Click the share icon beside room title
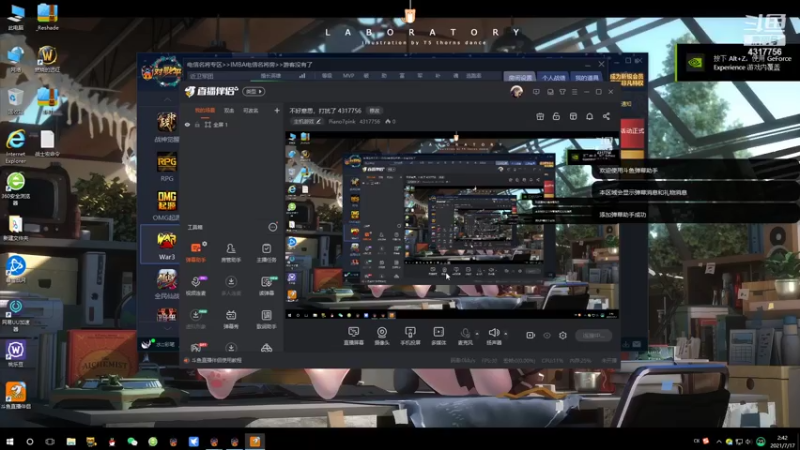Image resolution: width=800 pixels, height=450 pixels. pyautogui.click(x=606, y=116)
